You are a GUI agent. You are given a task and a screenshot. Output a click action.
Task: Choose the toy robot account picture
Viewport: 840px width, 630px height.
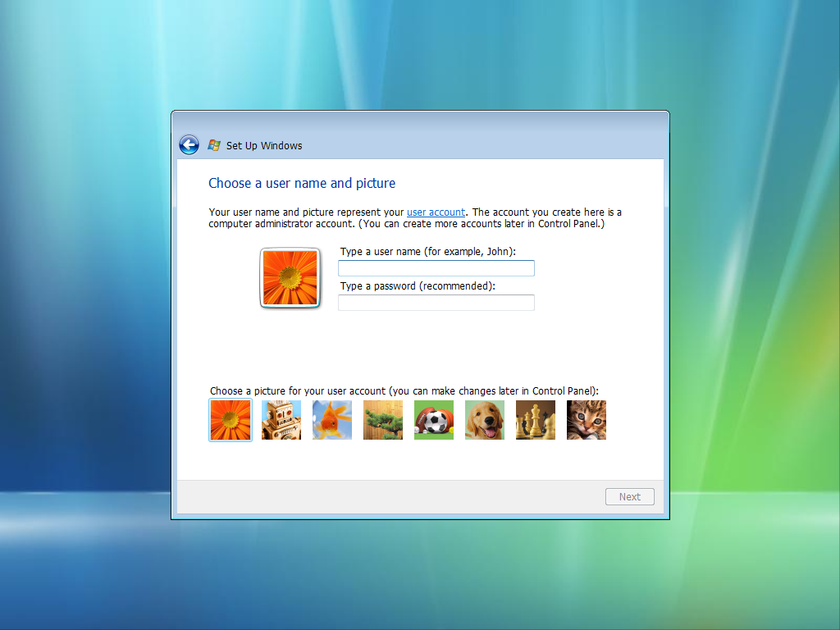[281, 420]
